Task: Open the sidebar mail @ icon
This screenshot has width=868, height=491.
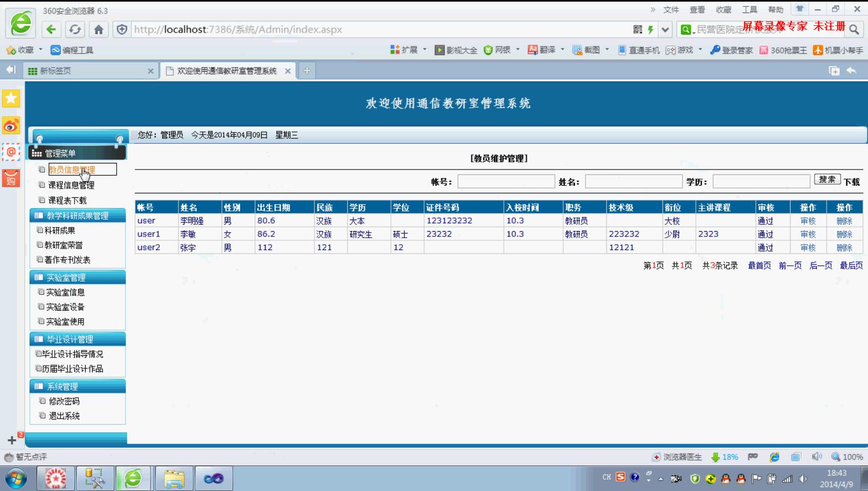Action: [x=11, y=152]
